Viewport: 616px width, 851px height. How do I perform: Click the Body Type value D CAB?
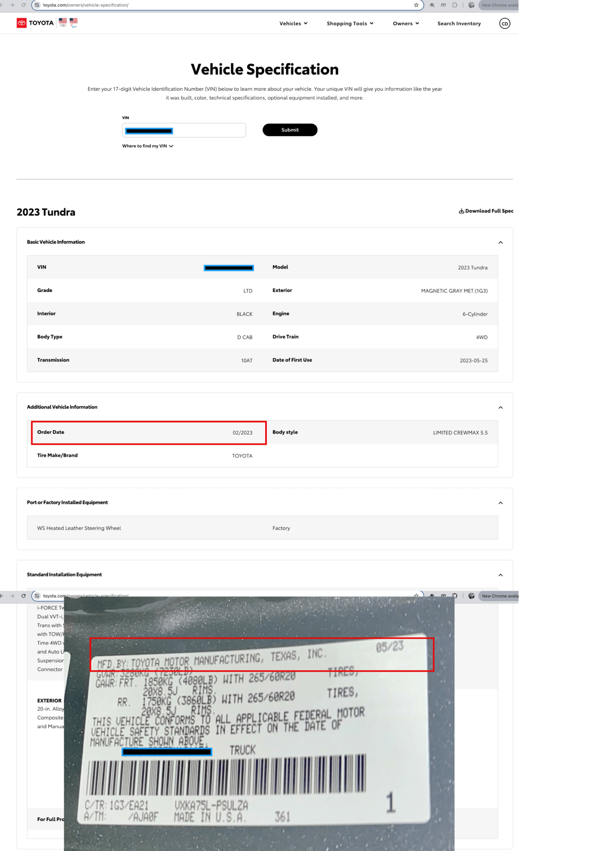245,337
